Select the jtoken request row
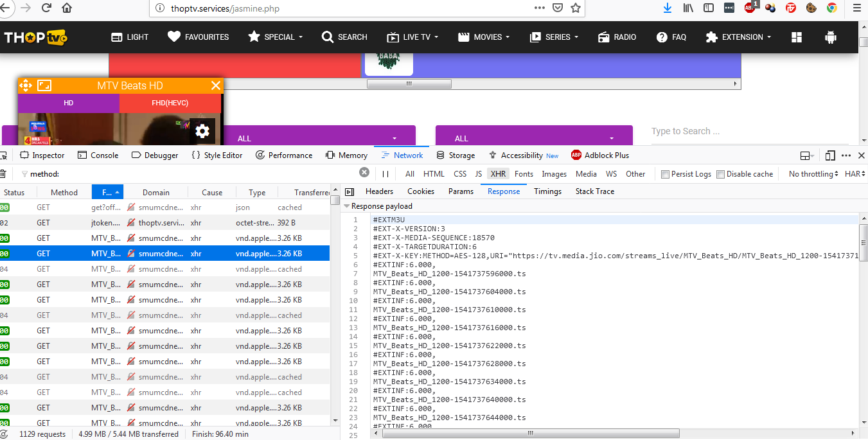Screen dimensions: 868x440 pos(165,223)
